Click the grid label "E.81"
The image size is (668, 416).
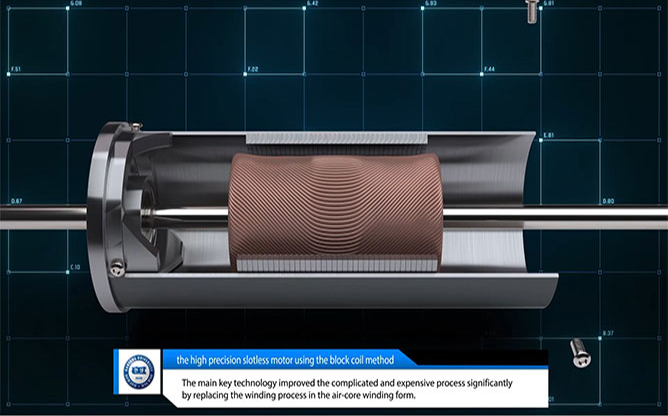(x=549, y=136)
